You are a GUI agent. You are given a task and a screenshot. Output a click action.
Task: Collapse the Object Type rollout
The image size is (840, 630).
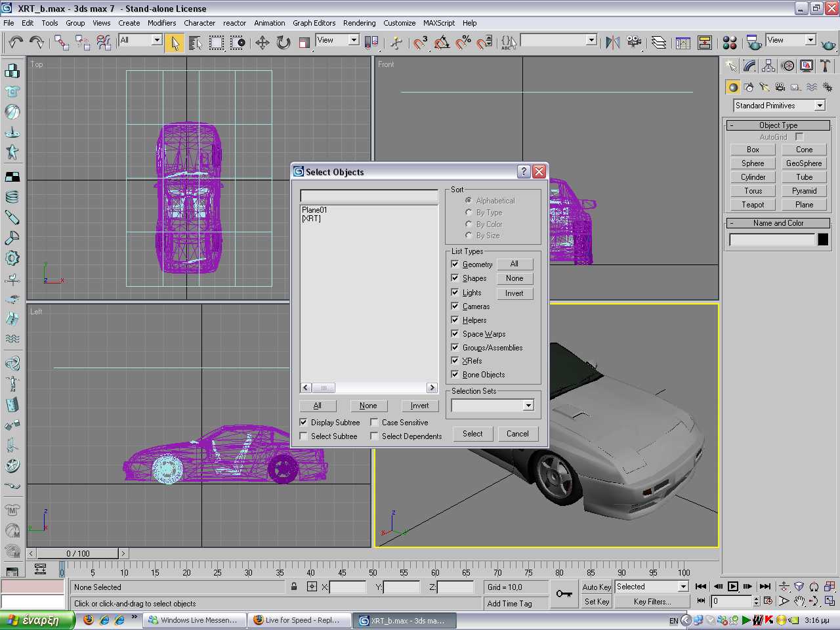[x=778, y=125]
